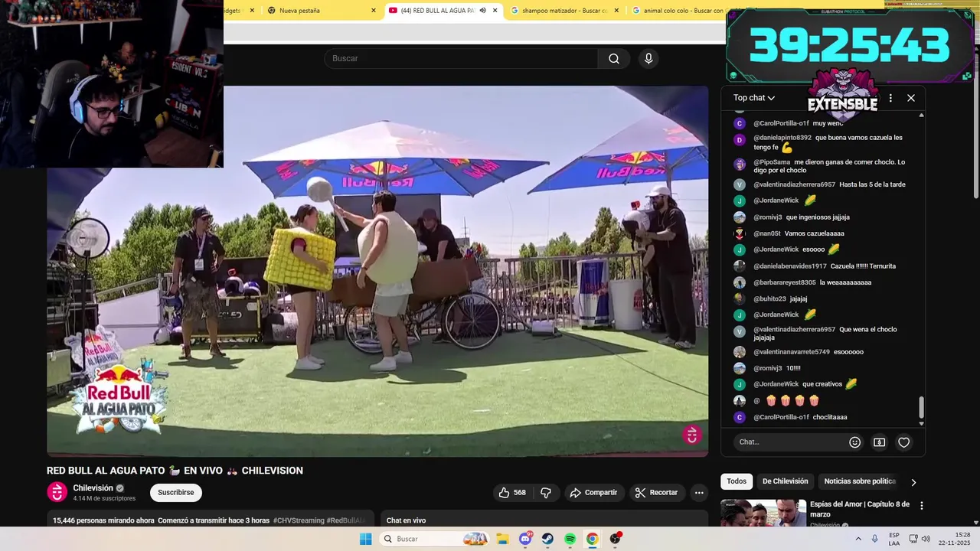The width and height of the screenshot is (980, 551).
Task: Like the video with thumbs up
Action: pyautogui.click(x=512, y=493)
